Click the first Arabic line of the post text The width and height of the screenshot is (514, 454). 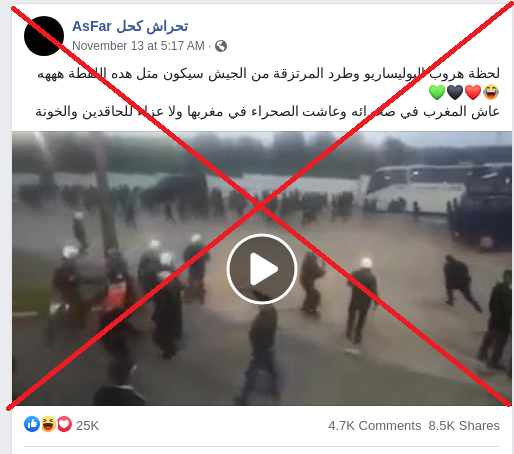pos(268,74)
